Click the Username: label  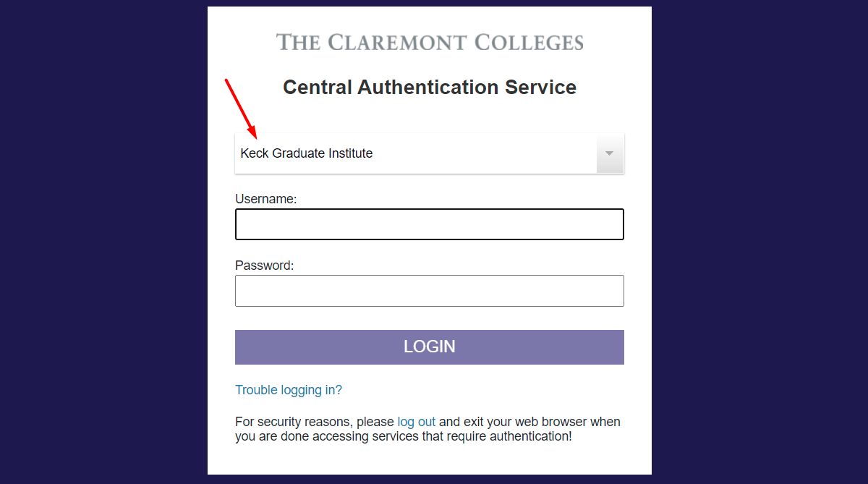[x=266, y=199]
